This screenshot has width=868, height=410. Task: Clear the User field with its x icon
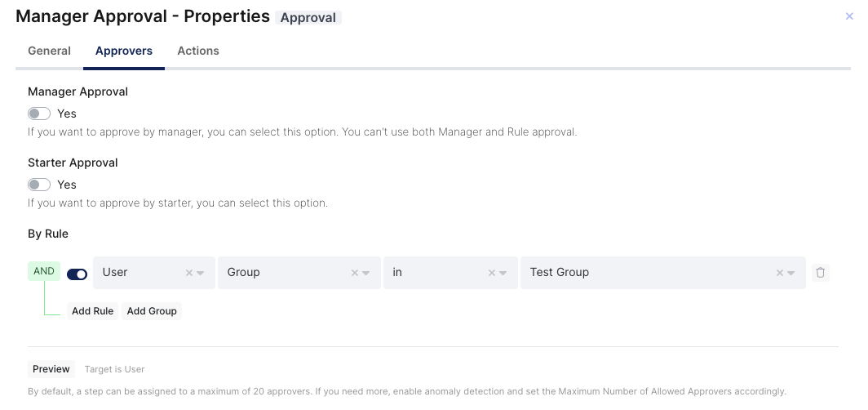[189, 273]
